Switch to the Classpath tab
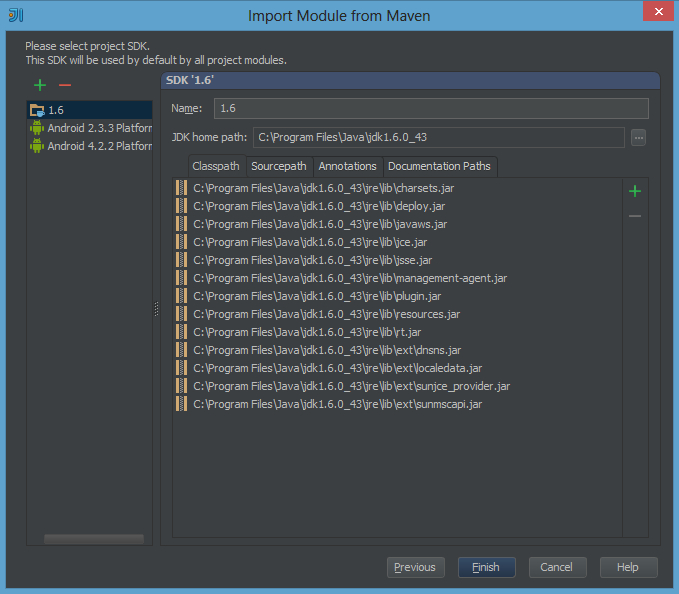This screenshot has height=594, width=679. [216, 166]
